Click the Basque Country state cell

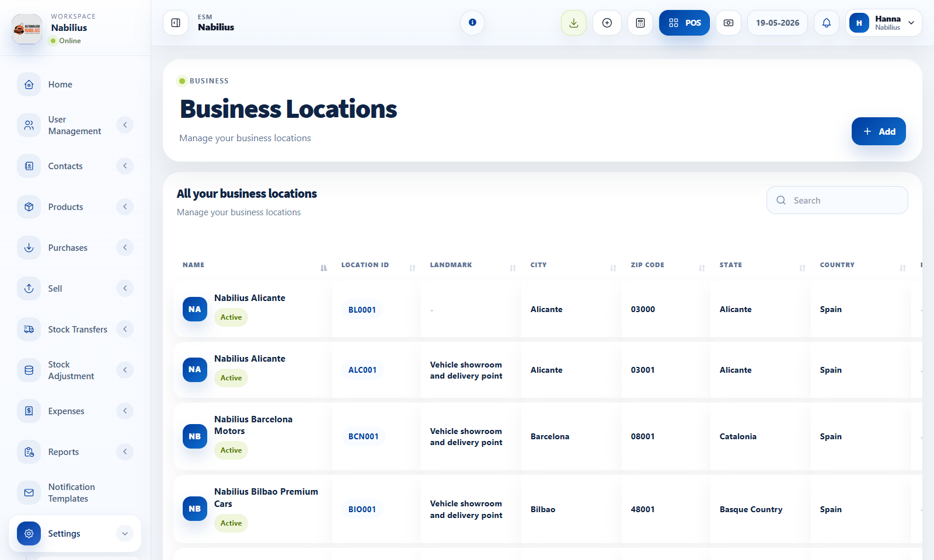tap(751, 509)
